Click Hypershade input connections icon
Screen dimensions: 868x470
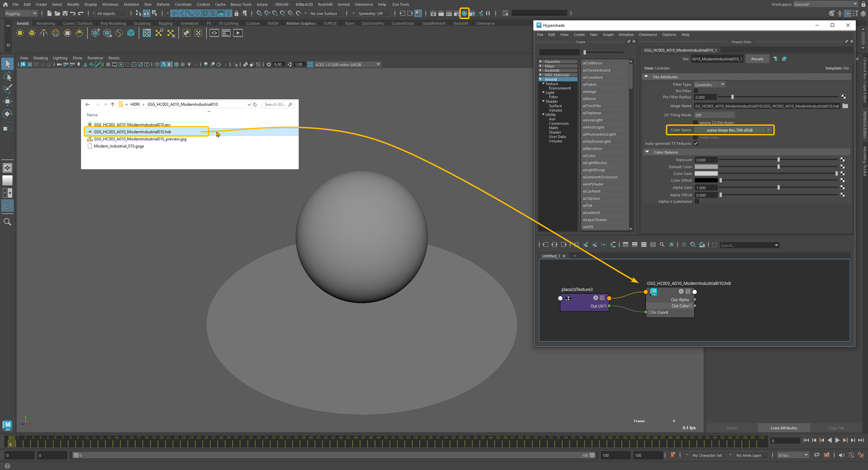(x=545, y=244)
